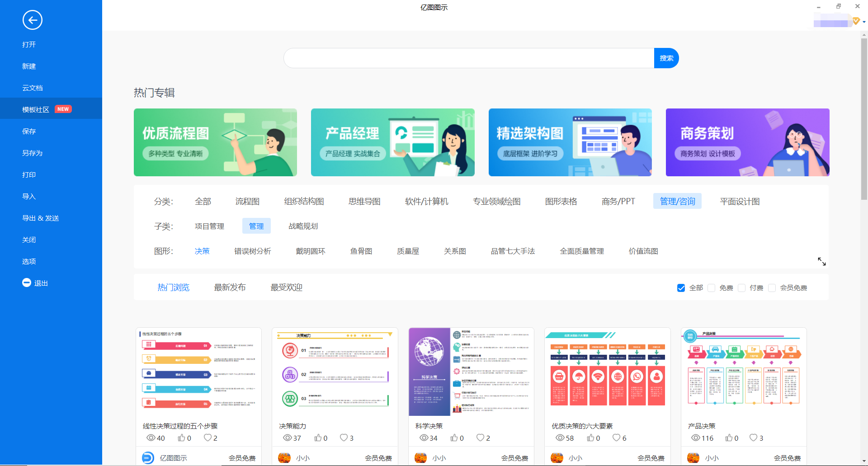Check the 付费 filter checkbox
This screenshot has width=868, height=466.
click(741, 288)
